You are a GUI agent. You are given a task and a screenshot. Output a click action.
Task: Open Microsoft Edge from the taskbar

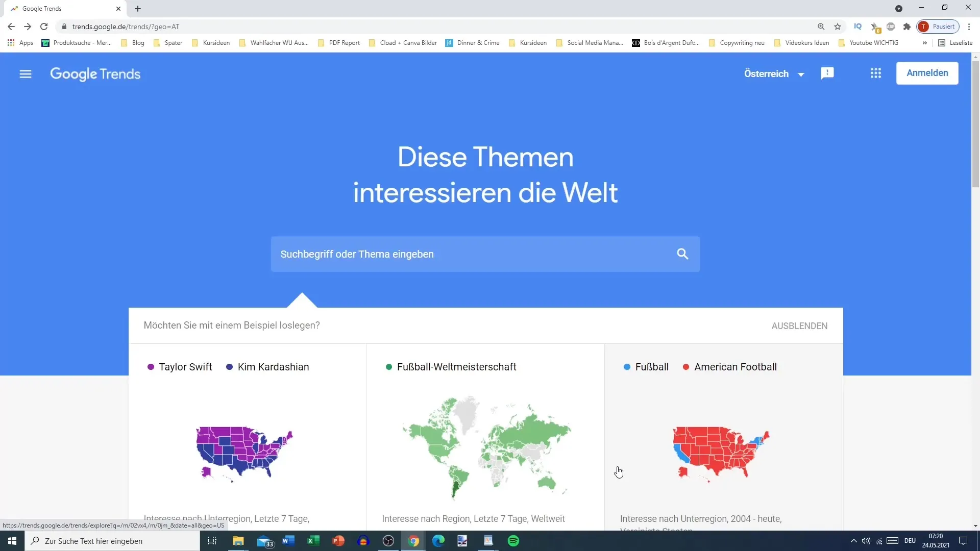tap(438, 541)
